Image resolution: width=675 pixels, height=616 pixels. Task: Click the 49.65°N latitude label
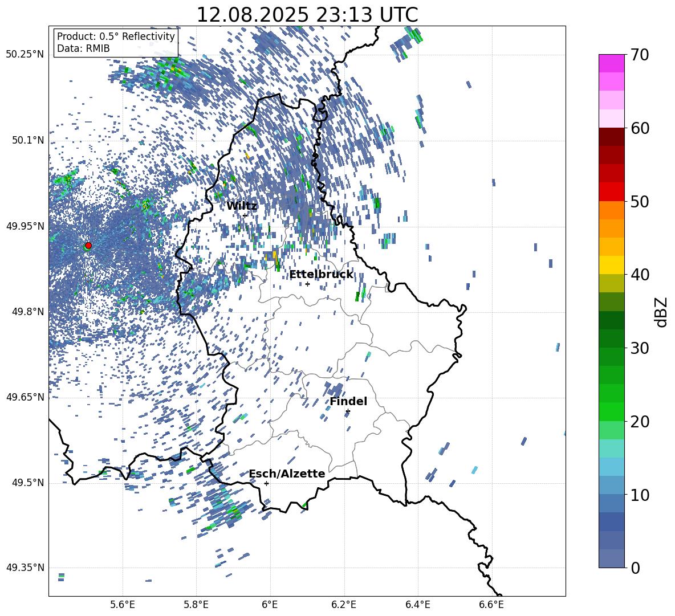coord(25,397)
